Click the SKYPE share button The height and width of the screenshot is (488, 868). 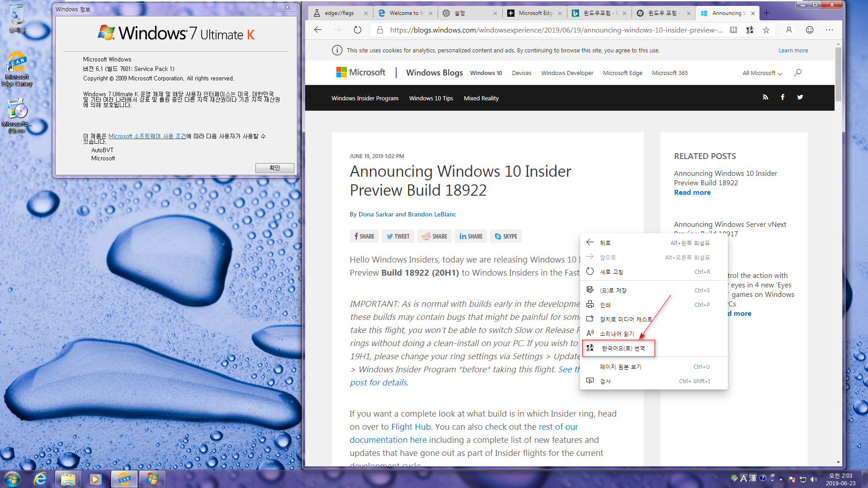[x=506, y=236]
